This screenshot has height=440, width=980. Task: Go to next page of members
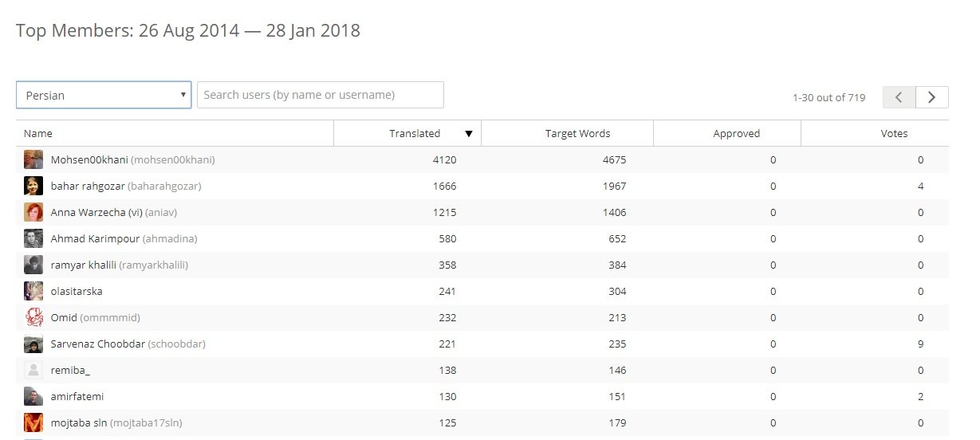931,97
